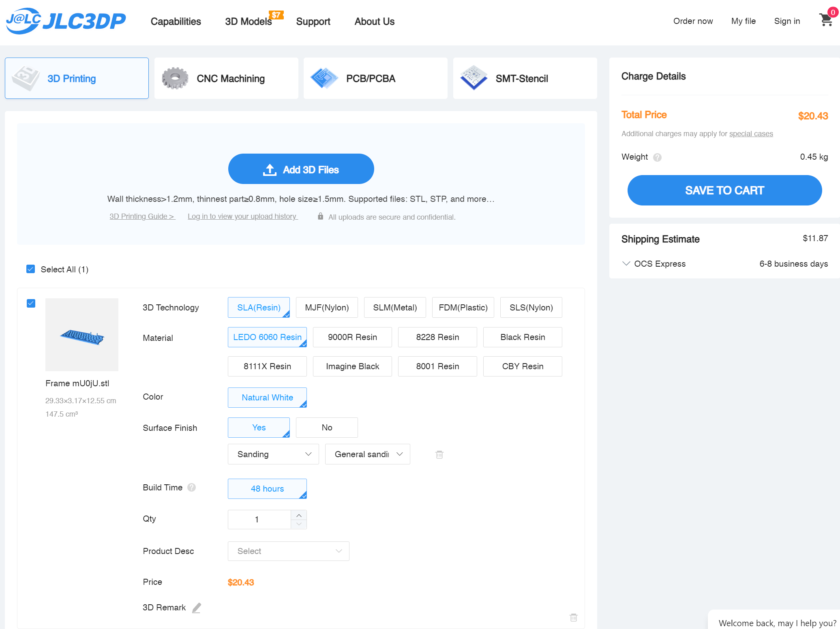
Task: Choose 8001 Resin material
Action: click(437, 366)
